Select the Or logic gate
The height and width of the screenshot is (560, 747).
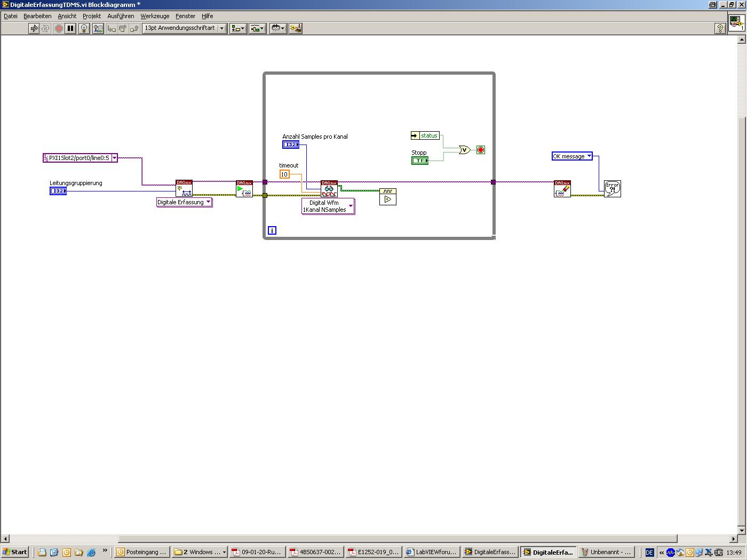(465, 150)
